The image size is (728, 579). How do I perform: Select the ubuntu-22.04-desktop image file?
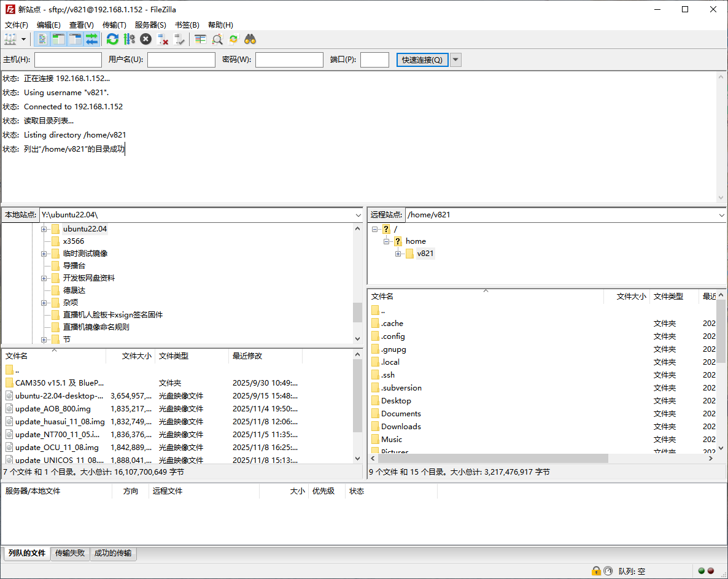[59, 396]
